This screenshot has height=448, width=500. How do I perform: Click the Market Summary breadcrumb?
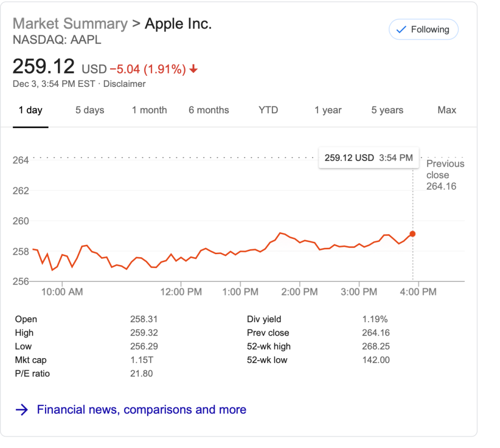pyautogui.click(x=70, y=24)
